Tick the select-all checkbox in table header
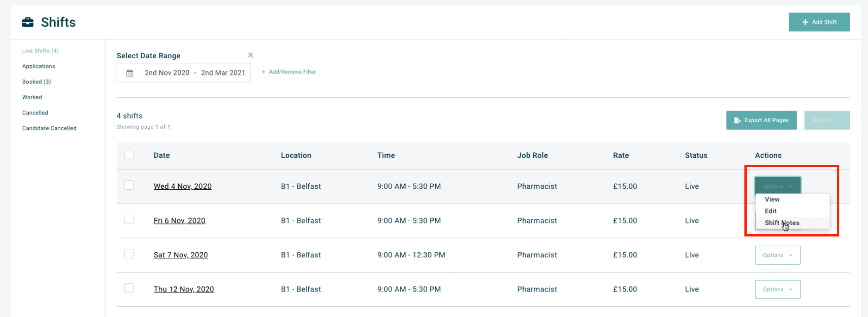The image size is (868, 317). [x=129, y=155]
